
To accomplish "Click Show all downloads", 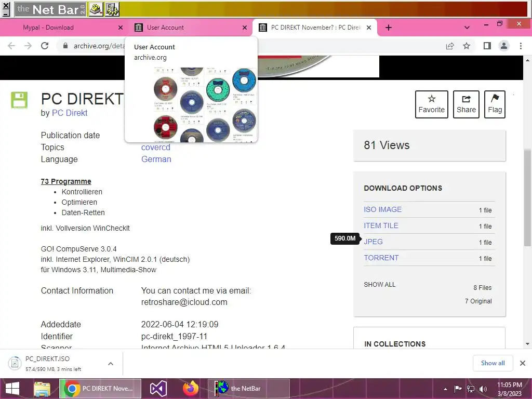I will click(493, 363).
